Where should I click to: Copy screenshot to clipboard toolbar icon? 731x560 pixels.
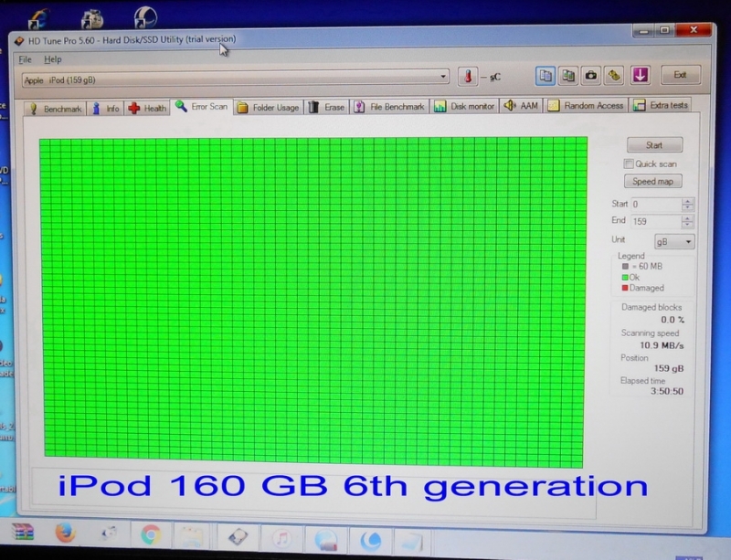point(567,76)
